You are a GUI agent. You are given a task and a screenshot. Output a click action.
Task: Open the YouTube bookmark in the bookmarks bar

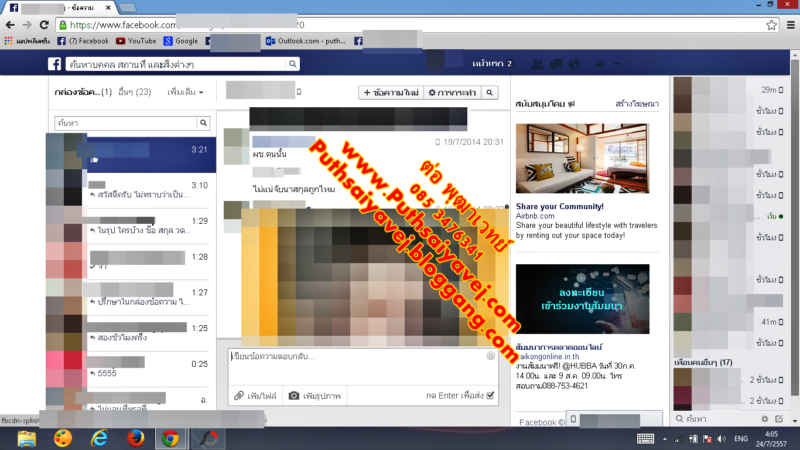[136, 41]
